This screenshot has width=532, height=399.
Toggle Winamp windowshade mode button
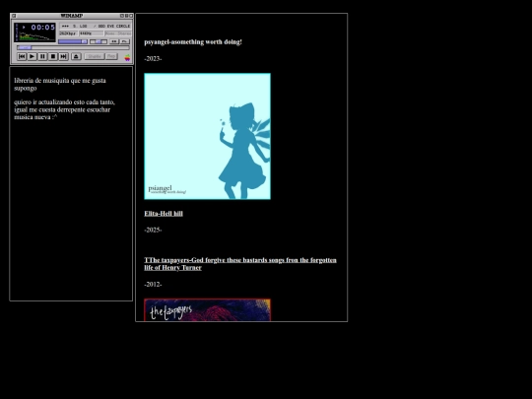tap(126, 16)
